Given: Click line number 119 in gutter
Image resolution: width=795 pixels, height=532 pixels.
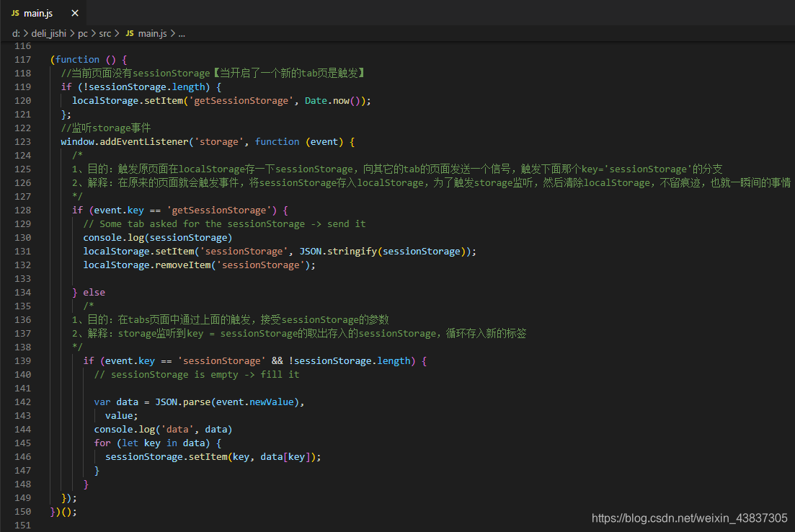Looking at the screenshot, I should tap(23, 87).
